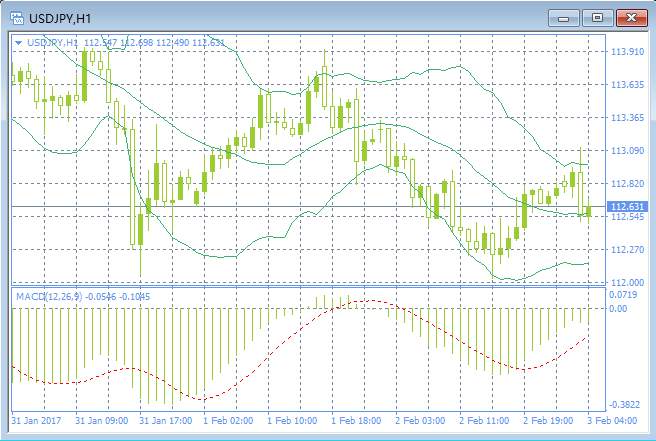Click the 112.000 price scale value

[x=627, y=282]
